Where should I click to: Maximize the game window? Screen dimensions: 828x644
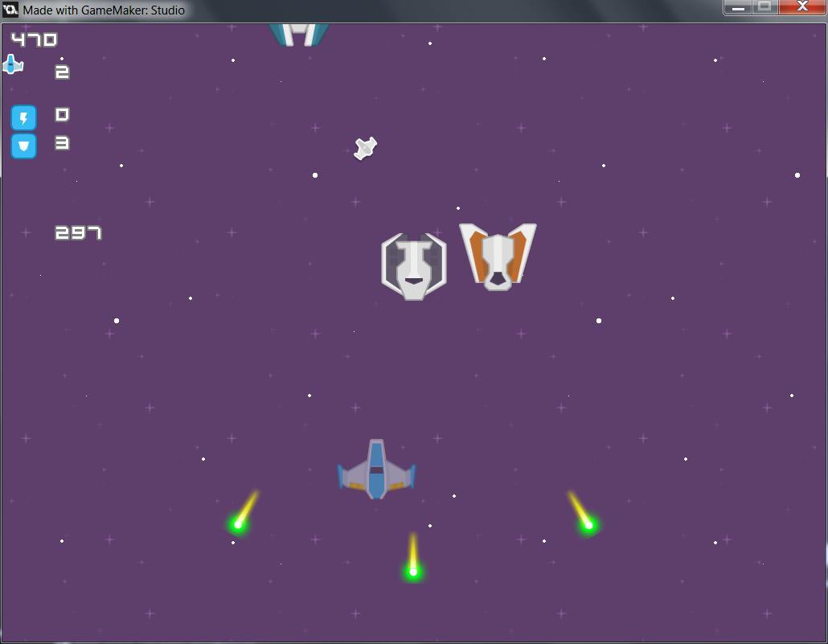[764, 7]
